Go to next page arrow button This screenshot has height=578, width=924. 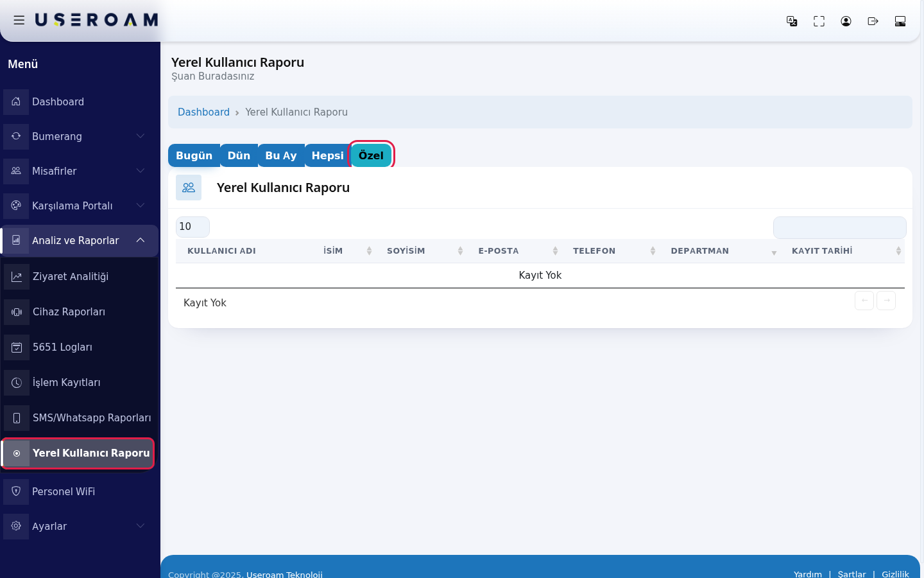point(886,301)
